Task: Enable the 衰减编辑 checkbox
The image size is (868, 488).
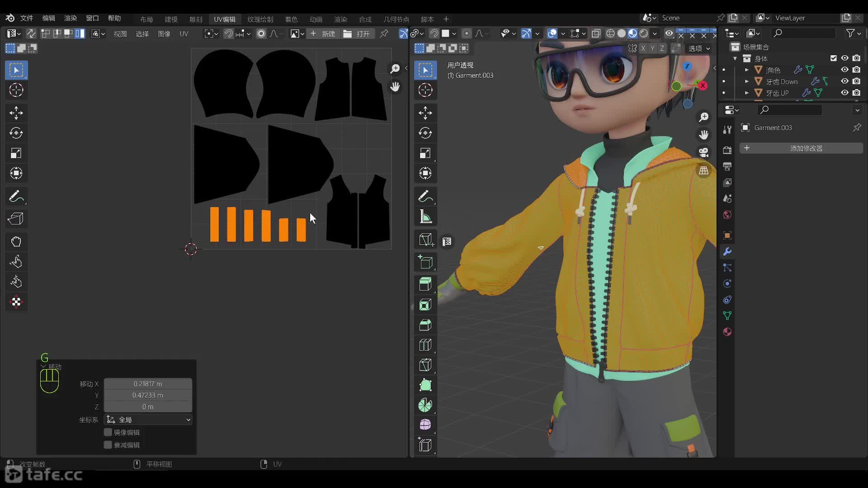Action: (108, 445)
